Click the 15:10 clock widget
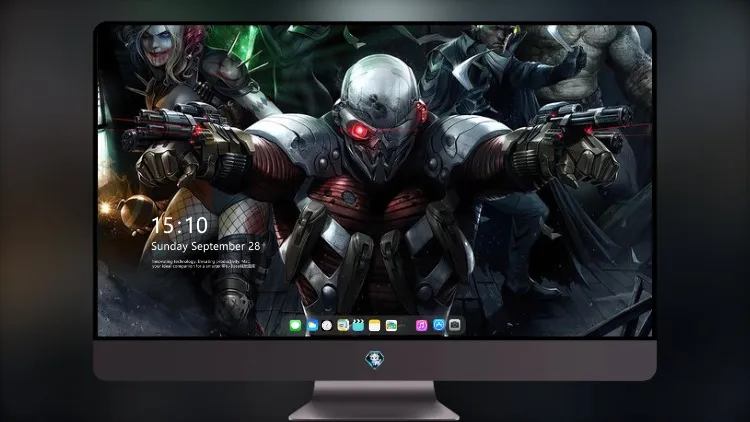The image size is (750, 422). coord(179,225)
